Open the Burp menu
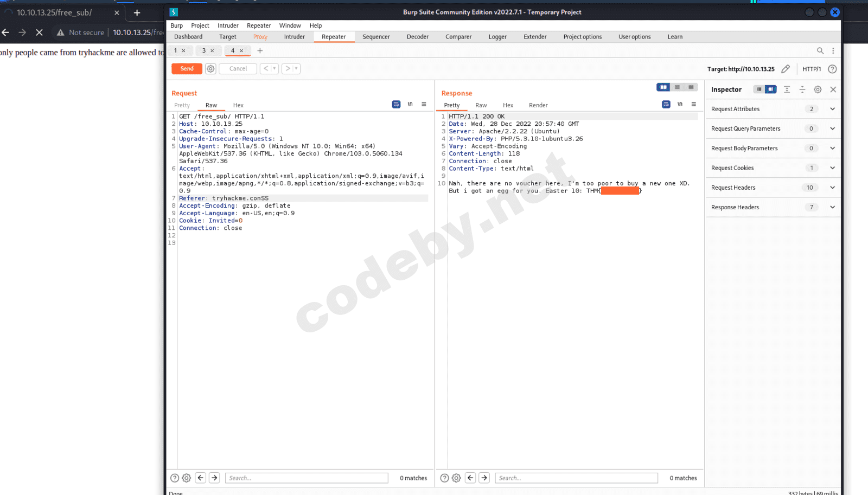 (177, 25)
